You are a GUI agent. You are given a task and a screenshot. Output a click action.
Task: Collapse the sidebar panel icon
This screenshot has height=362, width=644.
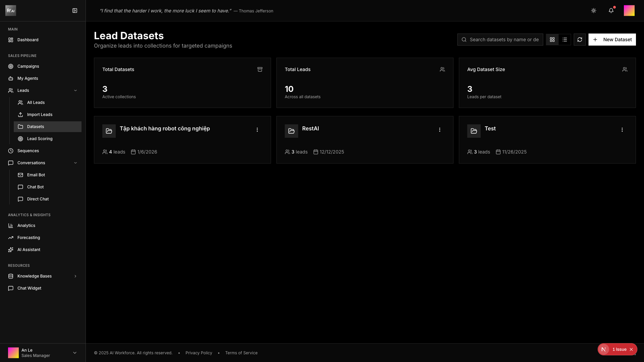[x=75, y=11]
